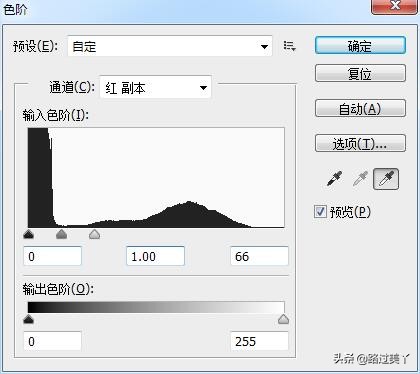420x374 pixels.
Task: Click the output white level slider
Action: (283, 319)
